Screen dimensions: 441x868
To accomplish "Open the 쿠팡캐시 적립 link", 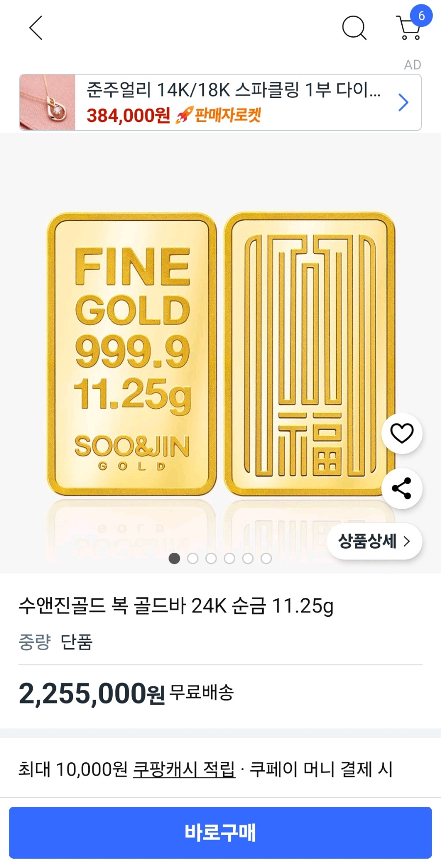I will coord(184,769).
